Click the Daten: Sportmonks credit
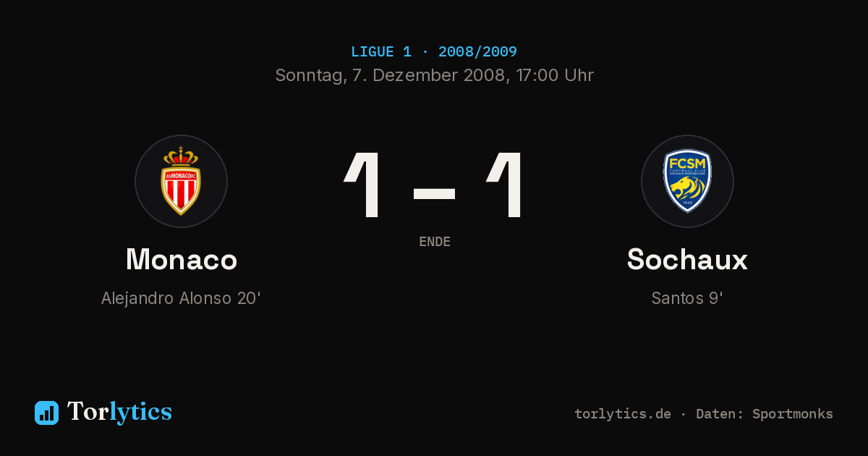Image resolution: width=868 pixels, height=456 pixels. [x=765, y=414]
